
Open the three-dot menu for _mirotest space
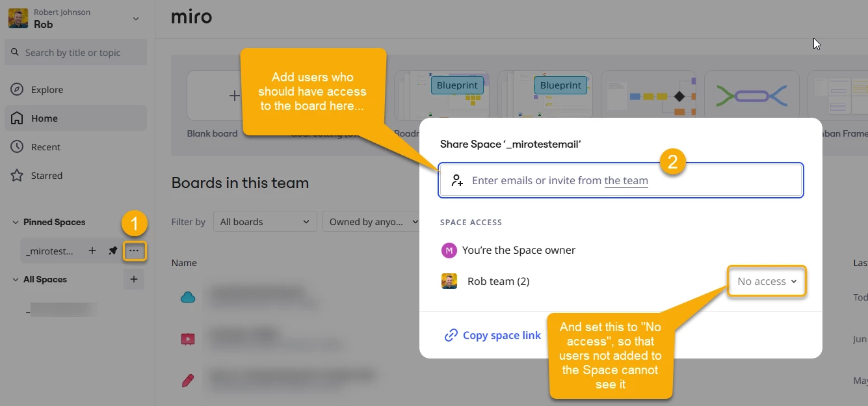pyautogui.click(x=134, y=250)
